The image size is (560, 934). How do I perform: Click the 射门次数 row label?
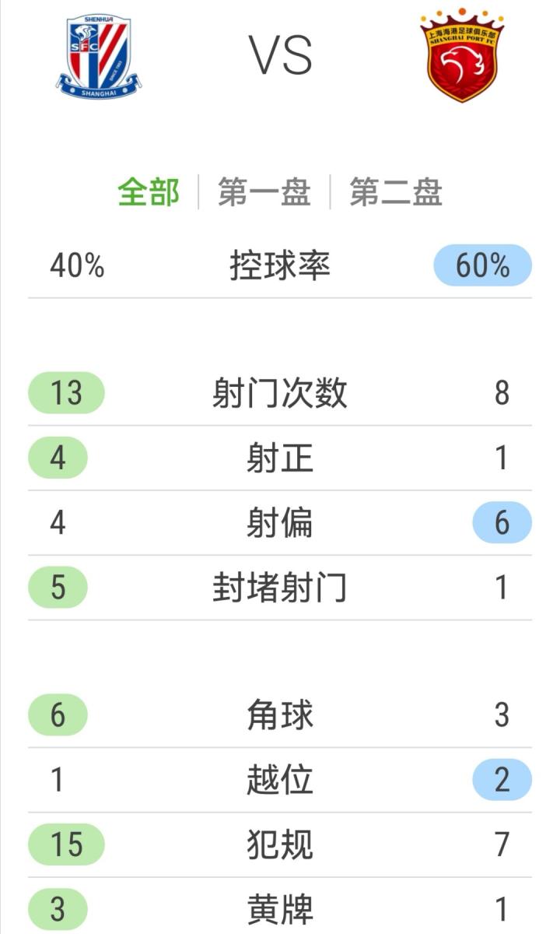[280, 392]
